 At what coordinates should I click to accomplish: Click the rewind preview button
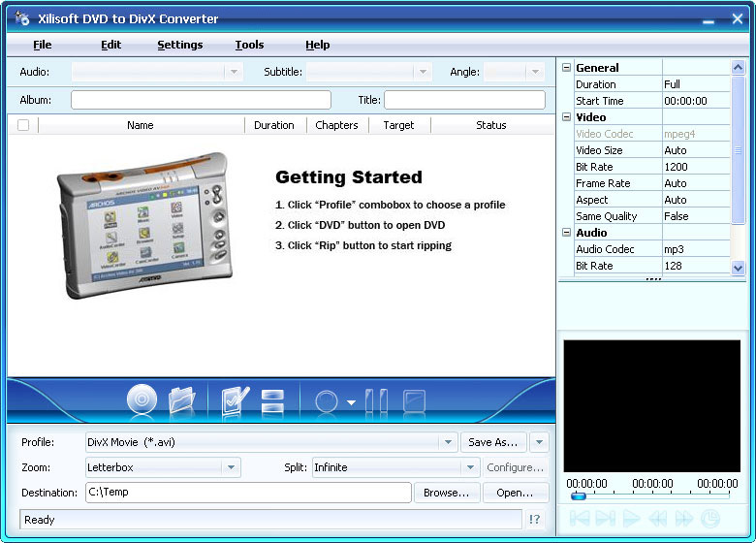coord(658,519)
